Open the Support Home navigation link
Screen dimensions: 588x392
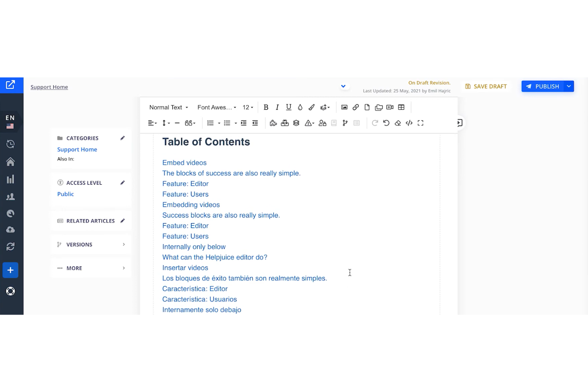pyautogui.click(x=49, y=87)
